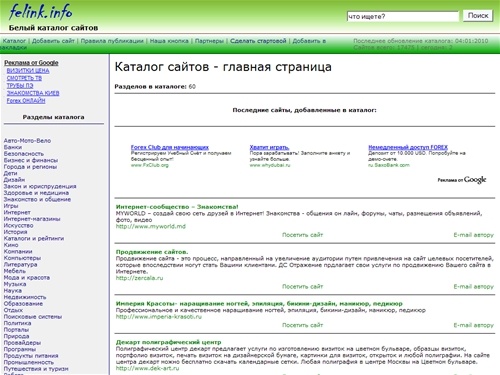Open the Недвижимость category

[x=25, y=297]
